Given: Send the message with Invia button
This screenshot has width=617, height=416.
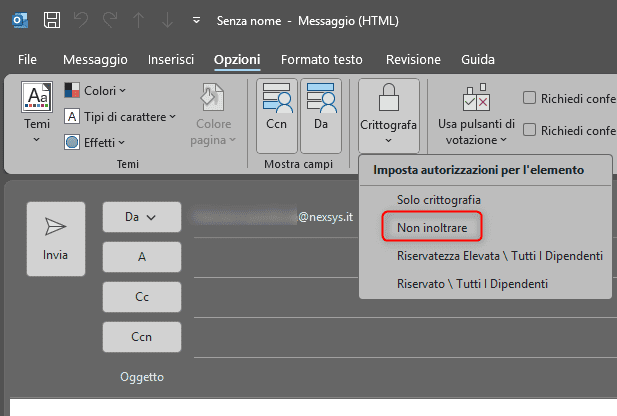Looking at the screenshot, I should point(56,239).
